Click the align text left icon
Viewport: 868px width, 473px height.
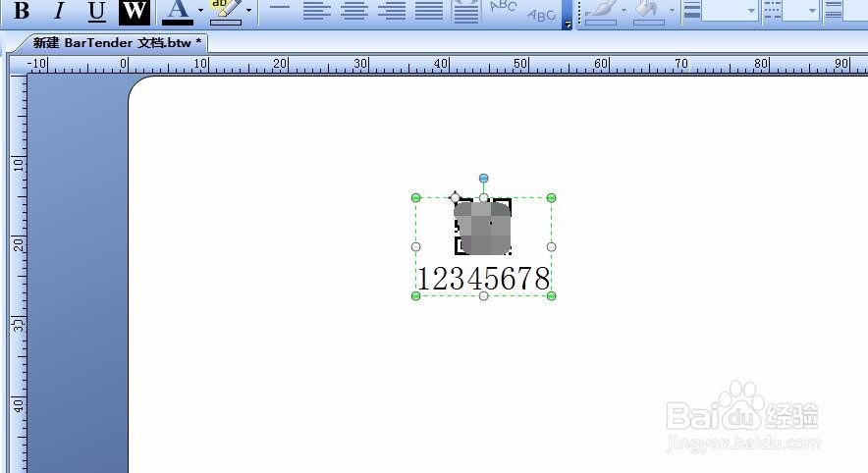(x=316, y=11)
